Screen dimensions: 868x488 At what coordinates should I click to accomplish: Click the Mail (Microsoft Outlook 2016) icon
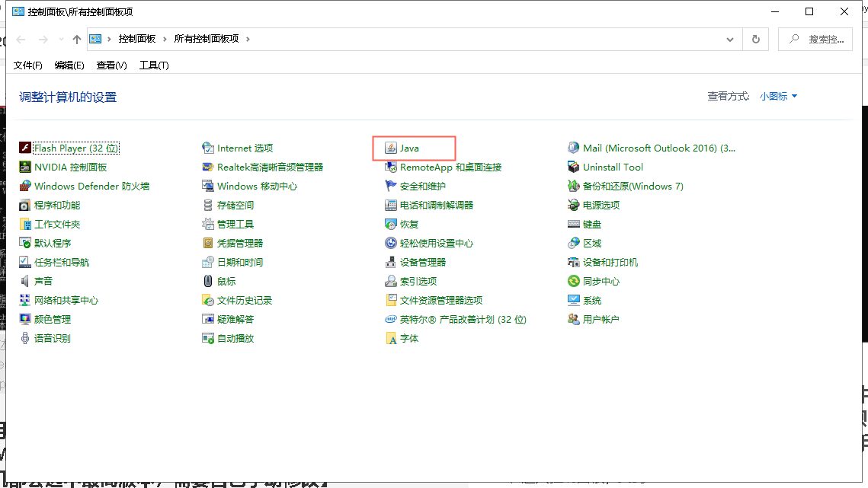click(574, 148)
